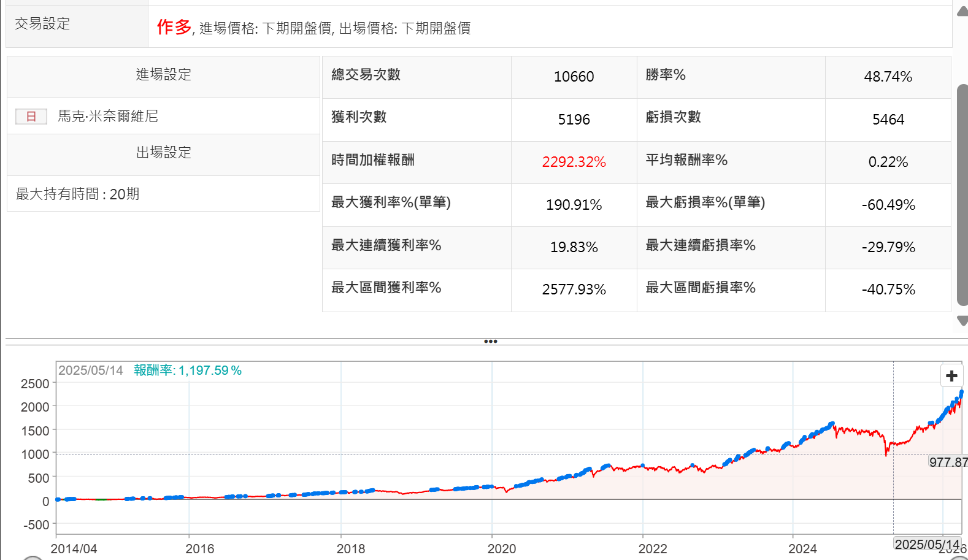Click the 日 frequency icon beside the strategy
This screenshot has height=560, width=968.
click(x=31, y=117)
